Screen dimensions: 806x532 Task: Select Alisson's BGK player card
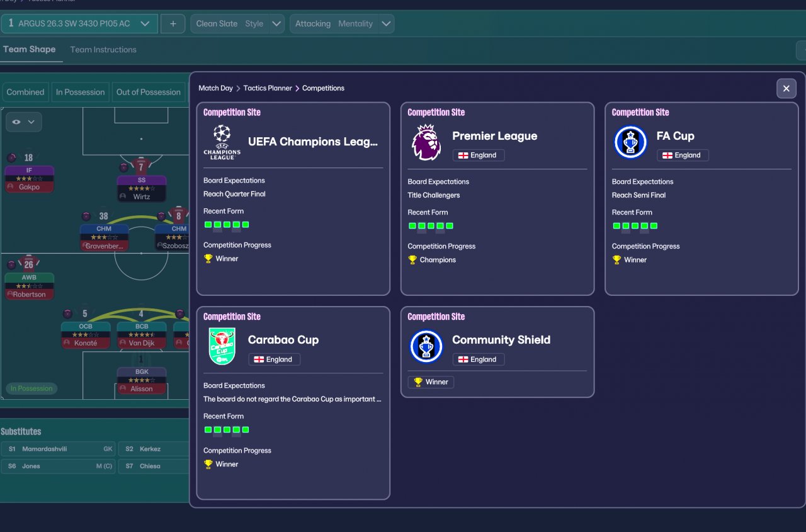pyautogui.click(x=142, y=381)
